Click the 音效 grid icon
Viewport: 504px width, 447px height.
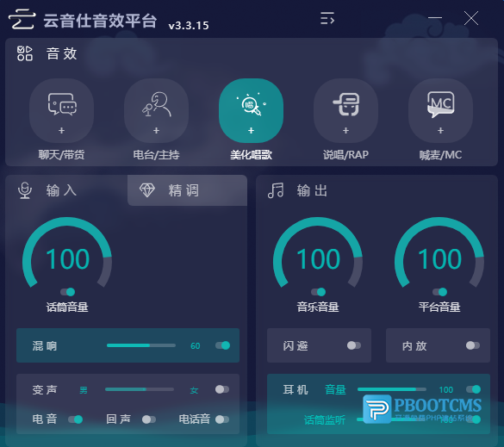(x=25, y=53)
